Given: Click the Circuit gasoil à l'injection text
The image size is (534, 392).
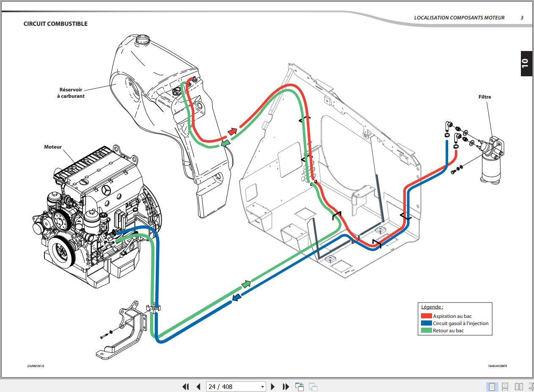Looking at the screenshot, I should (x=460, y=323).
